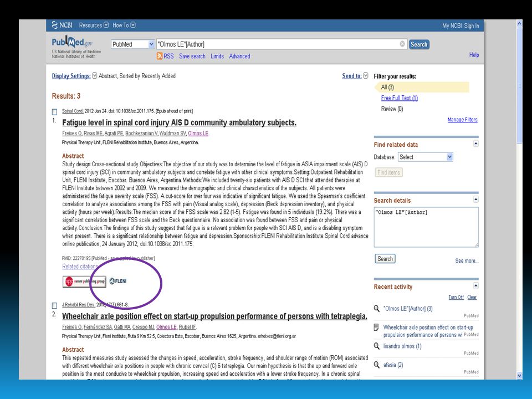Image resolution: width=532 pixels, height=399 pixels.
Task: Click the page scrollbar up arrow
Action: (x=519, y=23)
